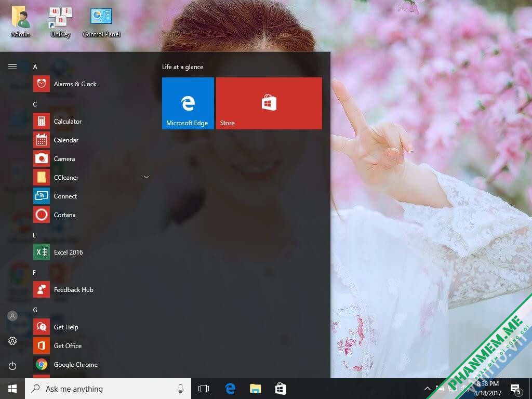Open the user account icon in Start
The height and width of the screenshot is (399, 532).
12,316
